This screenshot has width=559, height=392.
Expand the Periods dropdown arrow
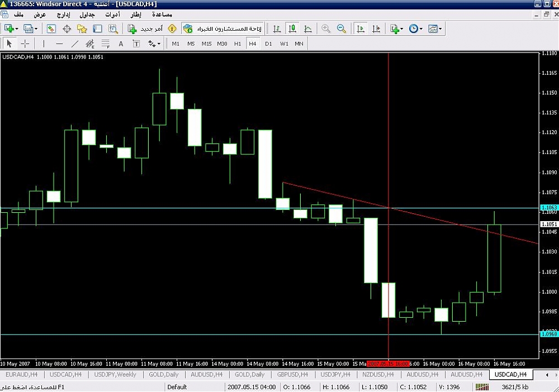(421, 29)
